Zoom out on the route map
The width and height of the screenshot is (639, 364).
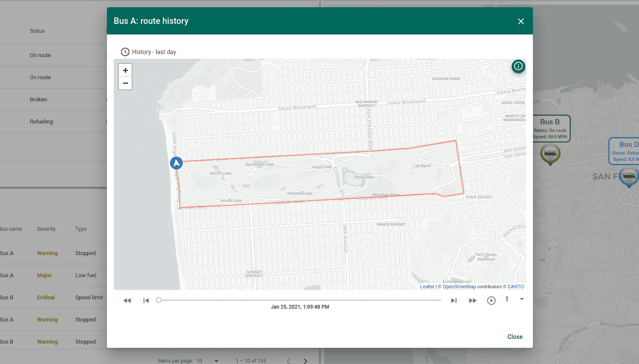pyautogui.click(x=125, y=83)
